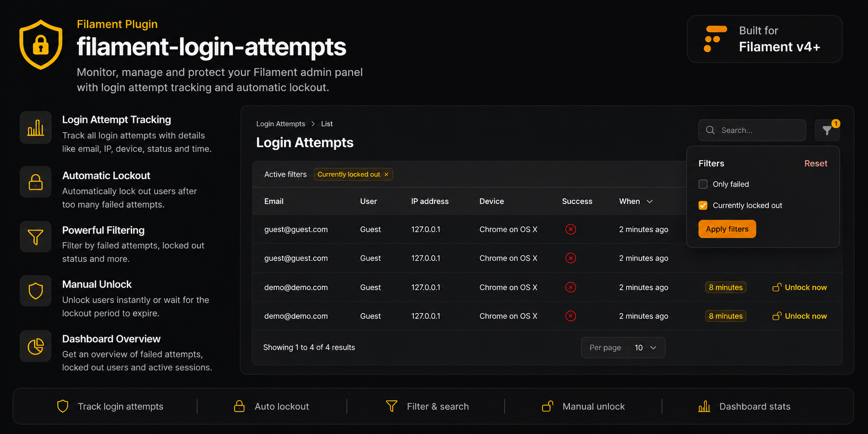The image size is (868, 434).
Task: Click the Built for Filament v4+ badge
Action: 765,39
